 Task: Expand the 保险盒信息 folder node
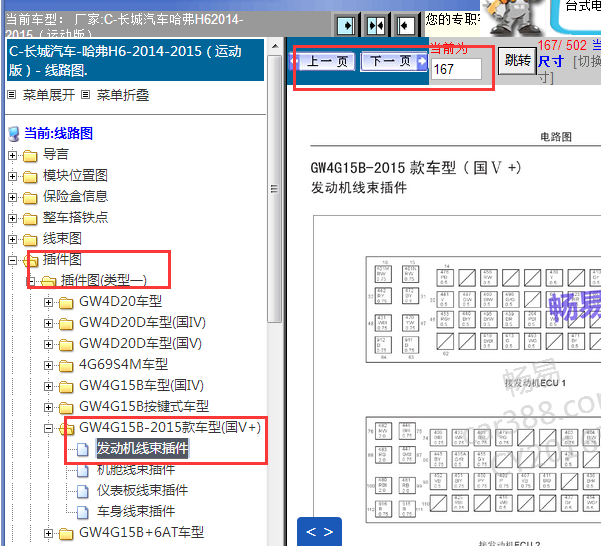point(12,197)
